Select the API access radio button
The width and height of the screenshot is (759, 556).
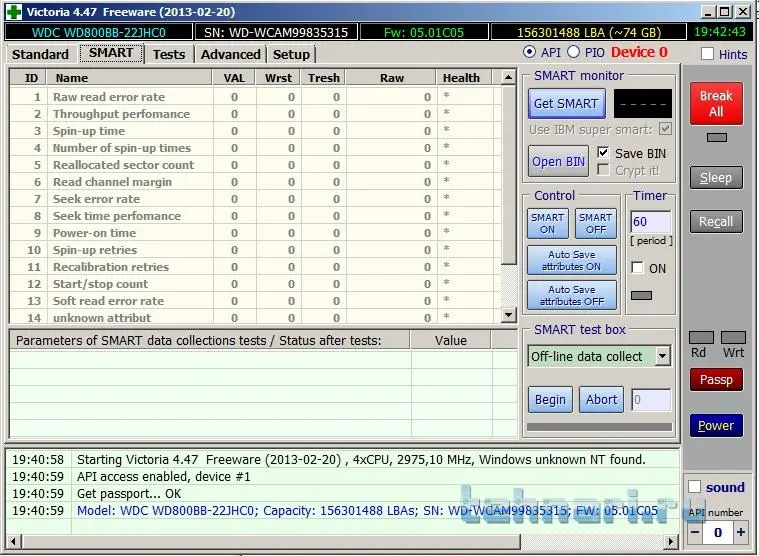tap(530, 52)
